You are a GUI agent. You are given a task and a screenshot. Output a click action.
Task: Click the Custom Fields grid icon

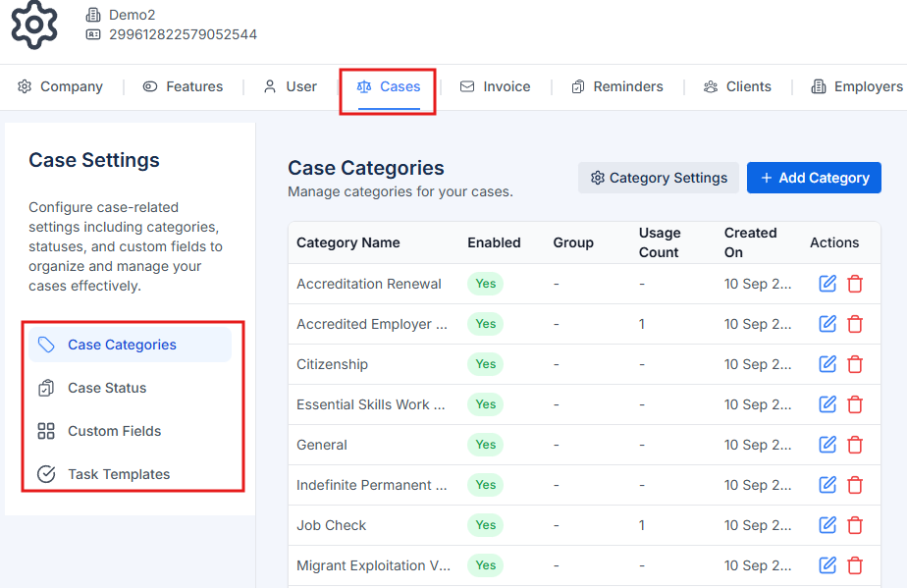(45, 431)
